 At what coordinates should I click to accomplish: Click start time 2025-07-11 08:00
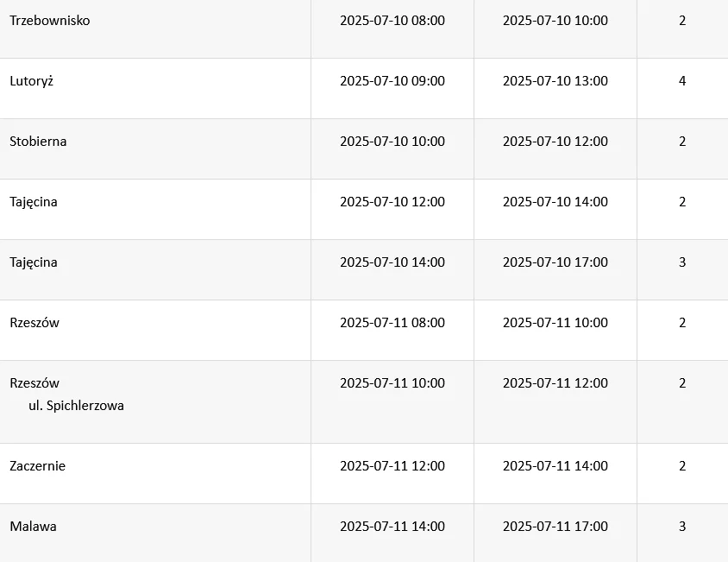click(x=392, y=323)
